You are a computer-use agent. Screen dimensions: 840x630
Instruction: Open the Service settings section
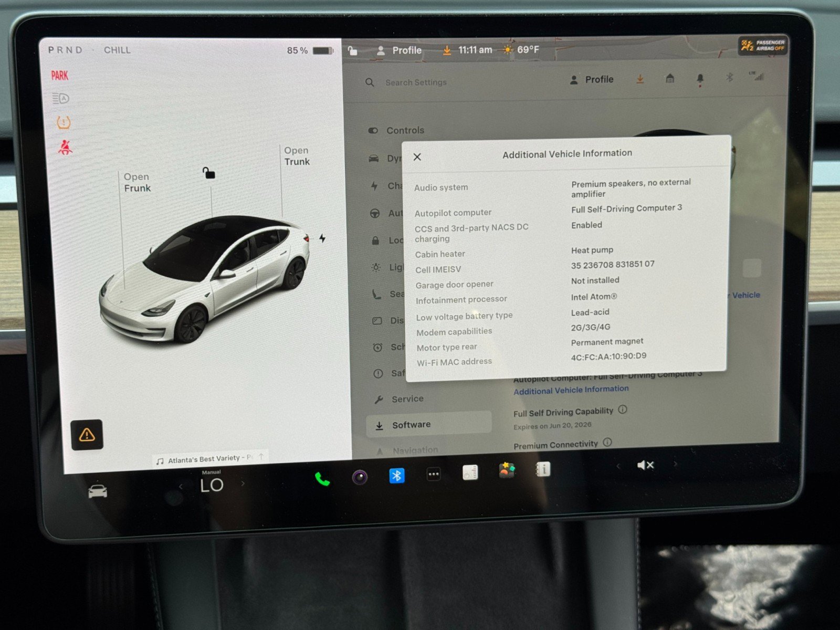[x=409, y=398]
